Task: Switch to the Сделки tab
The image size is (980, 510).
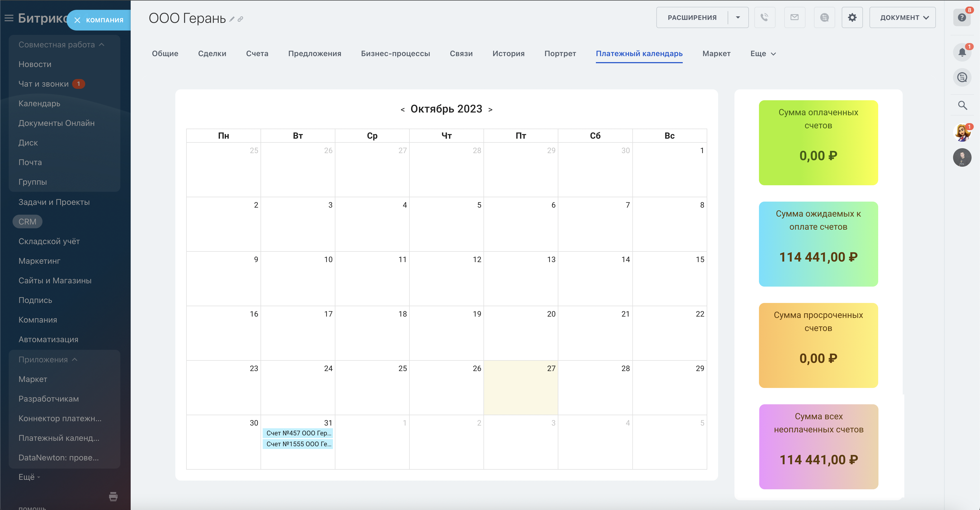Action: tap(212, 54)
